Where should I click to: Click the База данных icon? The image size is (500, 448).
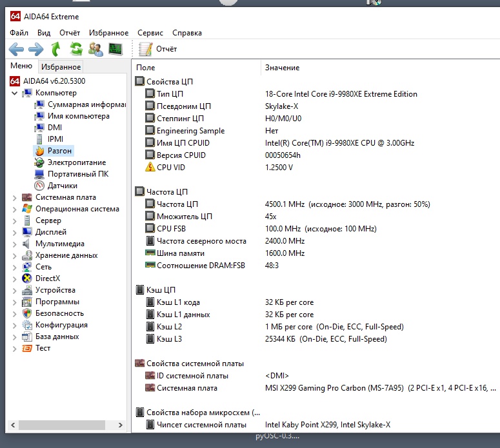[x=27, y=336]
